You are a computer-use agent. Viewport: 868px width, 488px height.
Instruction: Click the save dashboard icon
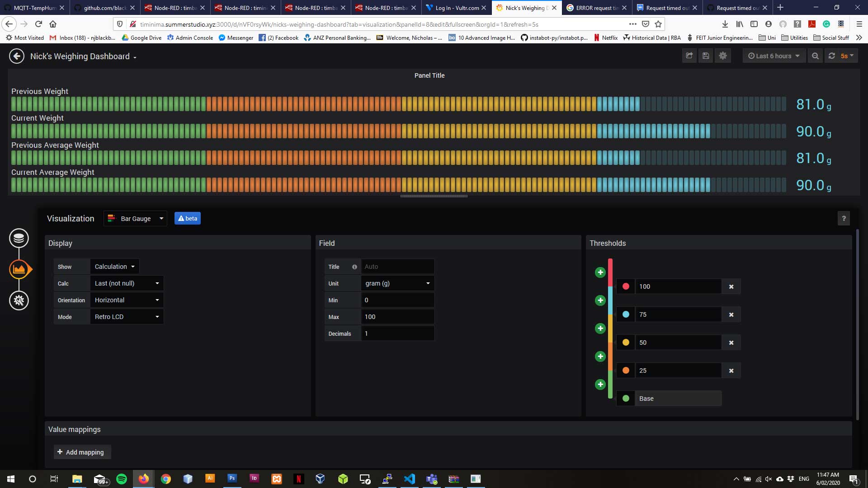point(706,56)
